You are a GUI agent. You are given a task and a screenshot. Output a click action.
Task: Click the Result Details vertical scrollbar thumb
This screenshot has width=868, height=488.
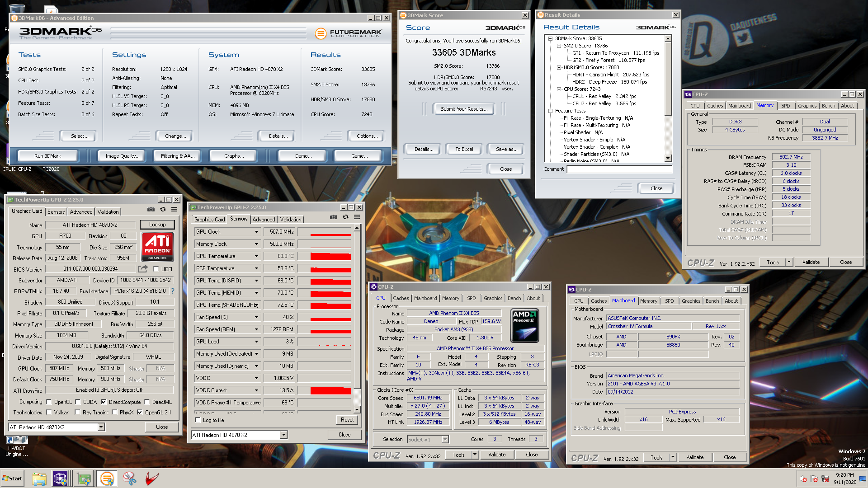668,79
